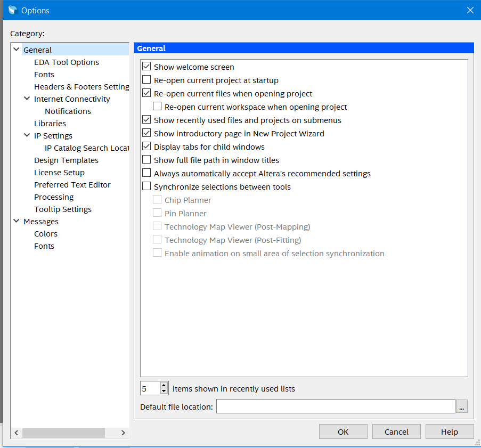Viewport: 481px width, 448px height.
Task: Enable Show full file path in window titles
Action: click(146, 160)
